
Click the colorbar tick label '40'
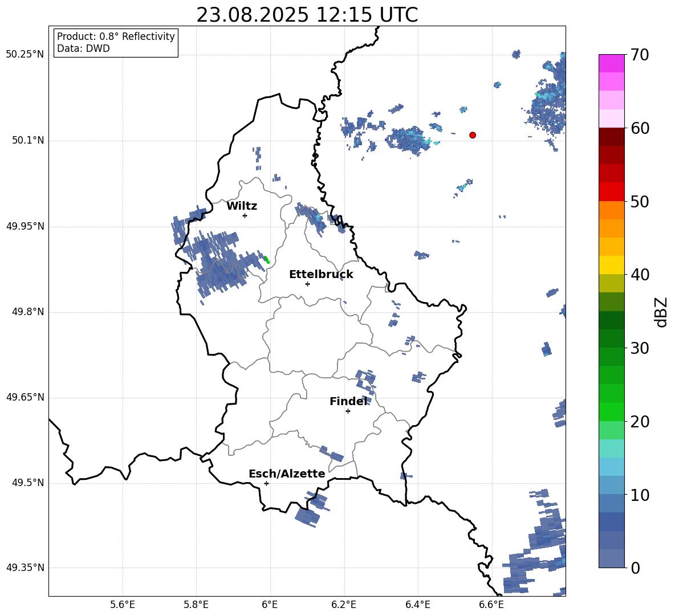click(x=640, y=275)
